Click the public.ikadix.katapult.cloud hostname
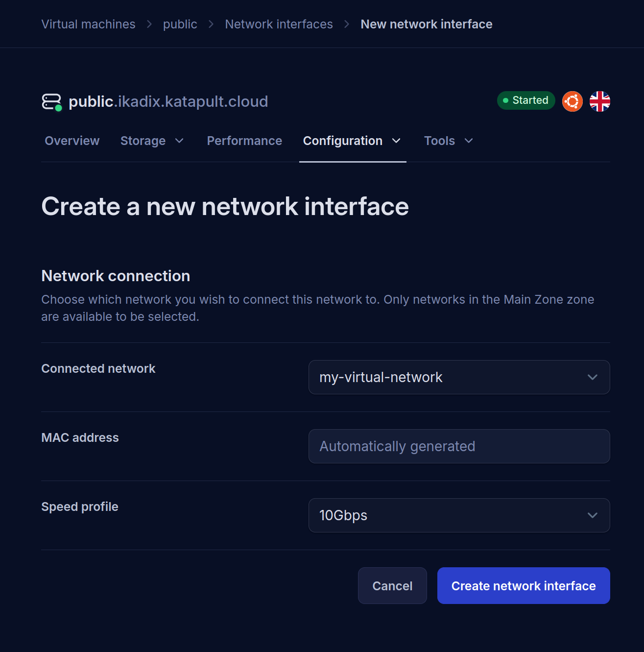Image resolution: width=644 pixels, height=652 pixels. tap(168, 101)
